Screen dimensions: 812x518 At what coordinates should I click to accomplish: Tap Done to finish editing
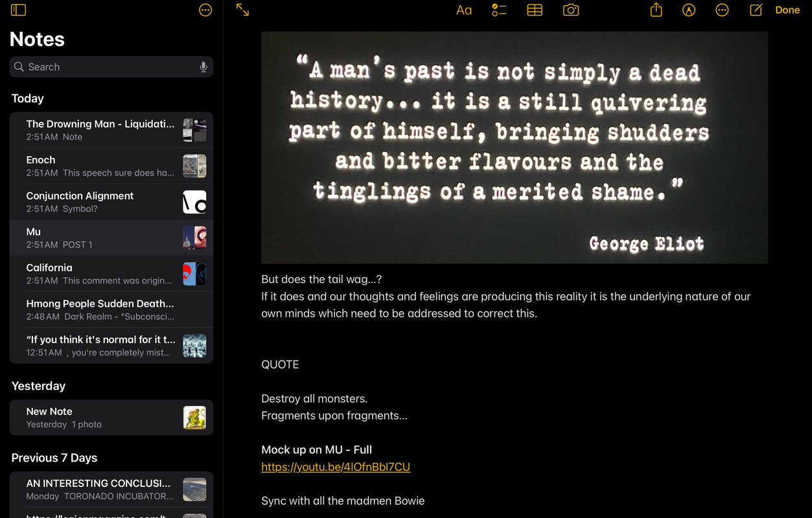[x=787, y=10]
